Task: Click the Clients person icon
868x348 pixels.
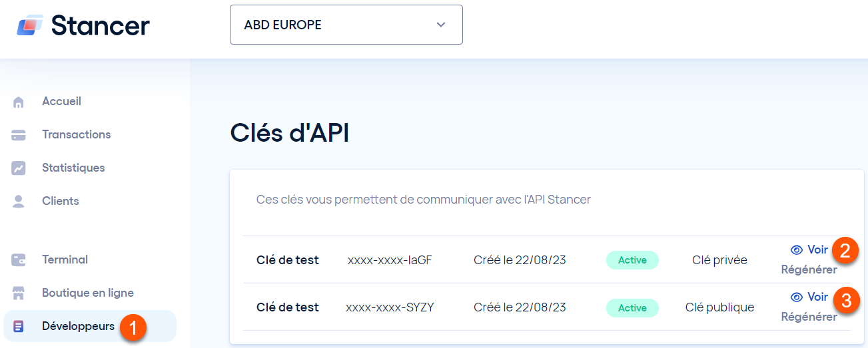Action: point(19,202)
